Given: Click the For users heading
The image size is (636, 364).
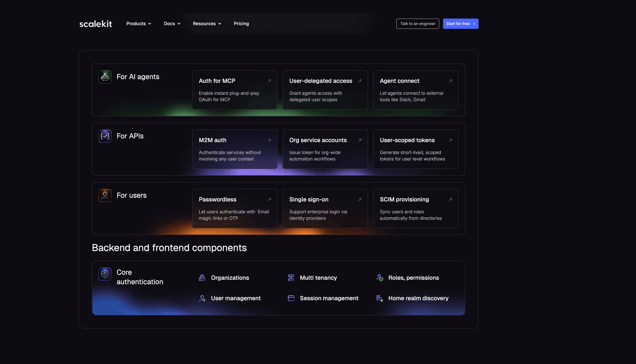Looking at the screenshot, I should click(x=132, y=195).
